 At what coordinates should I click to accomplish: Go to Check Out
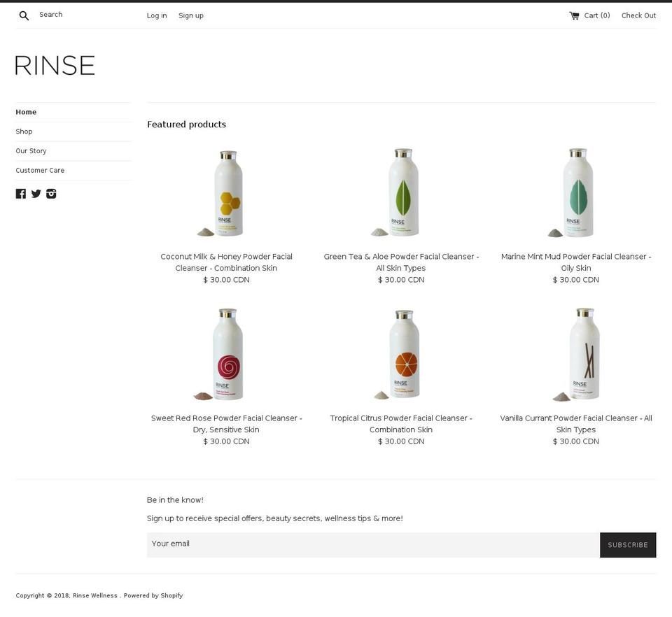pyautogui.click(x=638, y=15)
